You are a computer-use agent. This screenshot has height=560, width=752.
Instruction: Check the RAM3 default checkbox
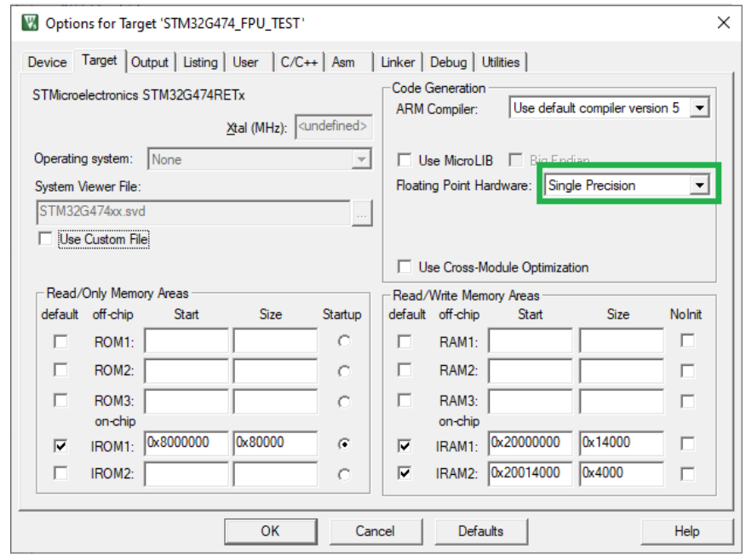point(405,400)
